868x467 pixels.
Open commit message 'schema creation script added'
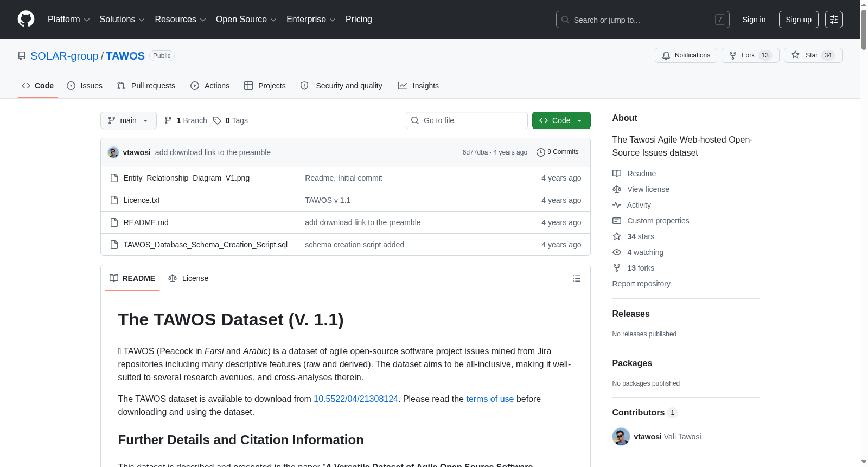click(x=354, y=245)
